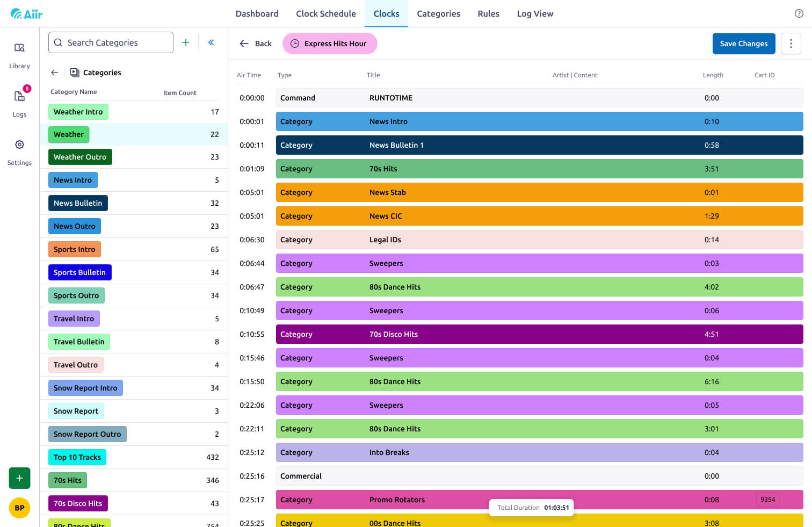Click the Sweepers row at 0:06:44

540,263
